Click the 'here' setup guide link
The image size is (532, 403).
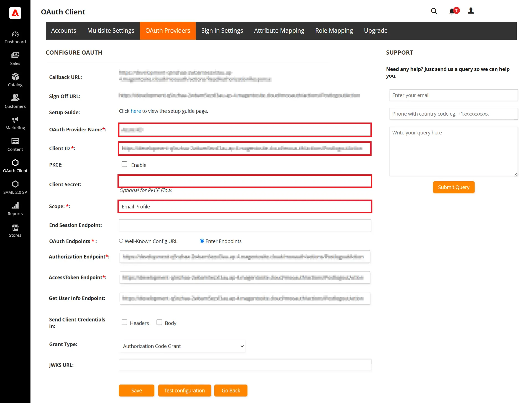coord(136,111)
